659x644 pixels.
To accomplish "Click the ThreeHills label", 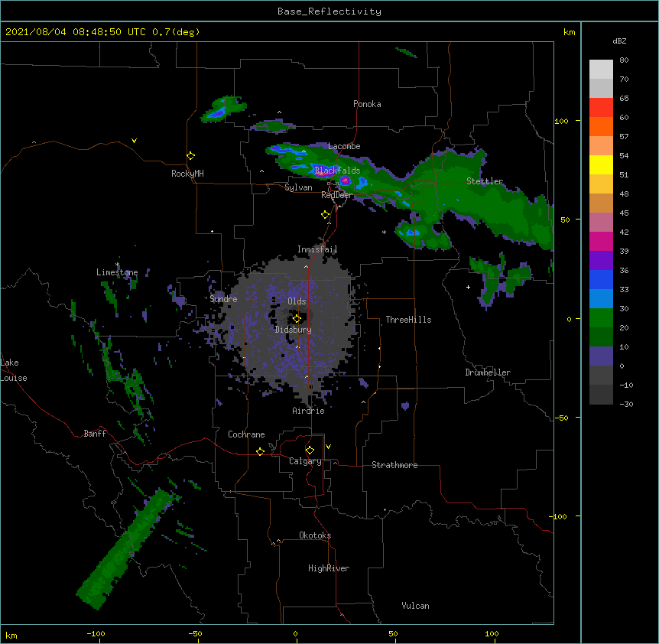I will coord(408,320).
